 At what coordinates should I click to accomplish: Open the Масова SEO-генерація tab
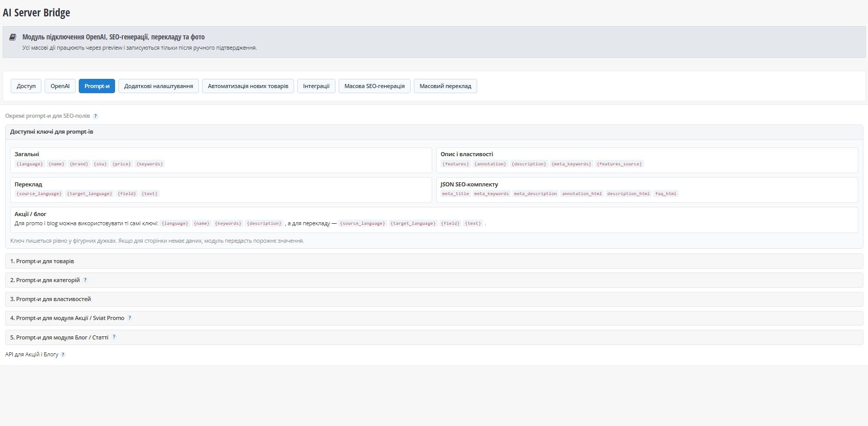374,86
